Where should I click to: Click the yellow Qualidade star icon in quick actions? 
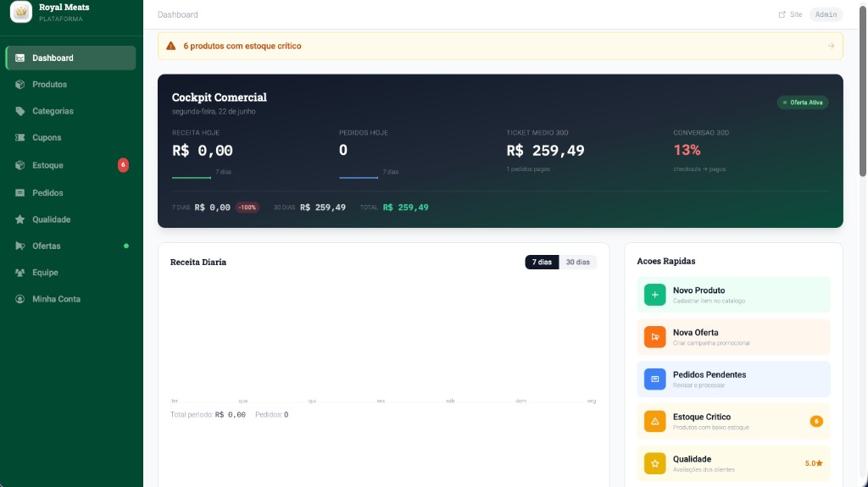(655, 463)
